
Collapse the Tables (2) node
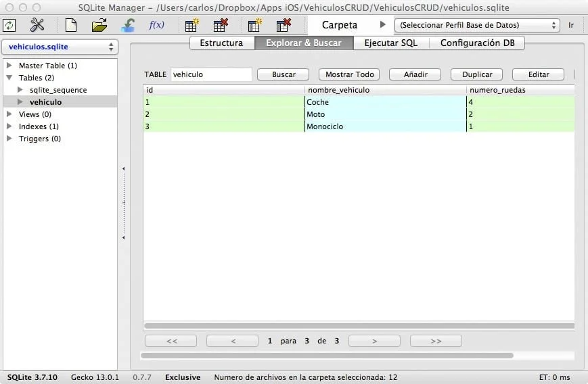point(9,78)
